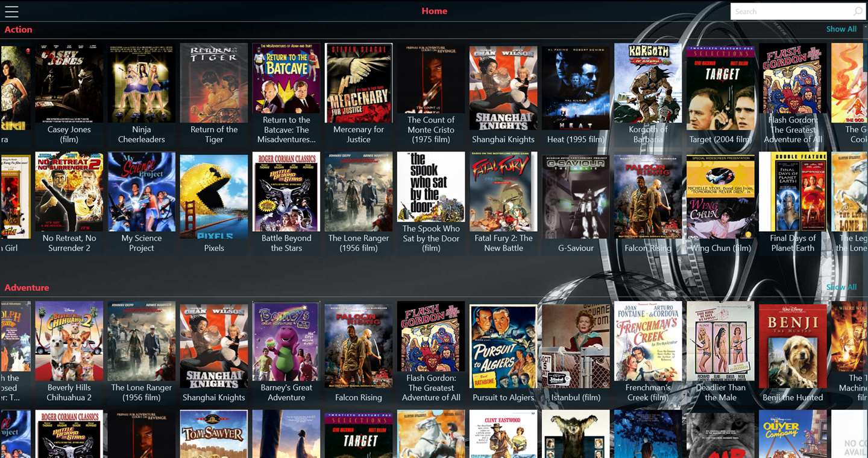Show All movies in Action section
868x458 pixels.
coord(841,29)
